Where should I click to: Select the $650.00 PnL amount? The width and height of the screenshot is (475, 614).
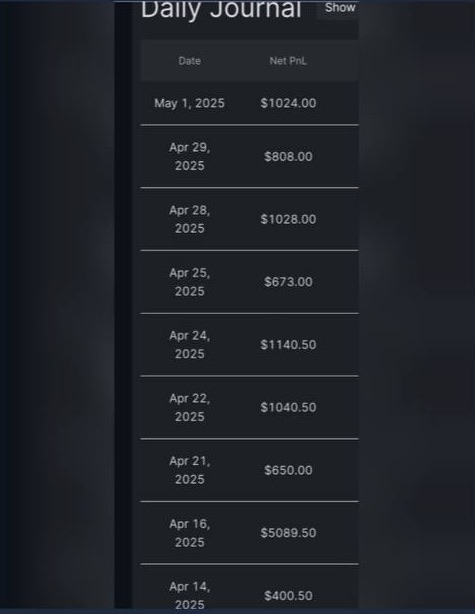[288, 470]
